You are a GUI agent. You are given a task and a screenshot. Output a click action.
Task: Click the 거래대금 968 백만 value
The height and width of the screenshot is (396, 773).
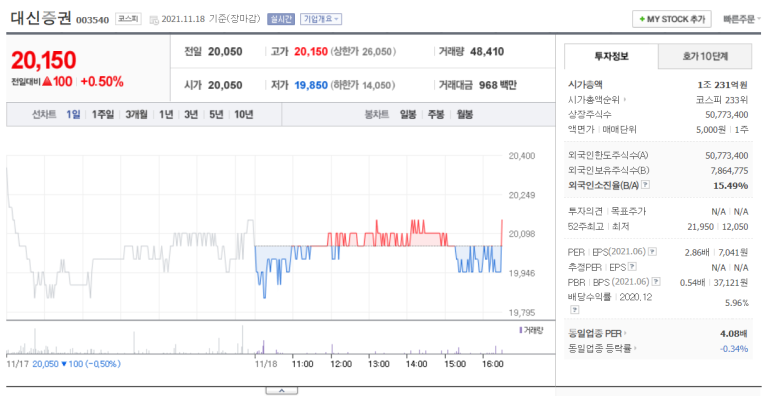point(497,85)
